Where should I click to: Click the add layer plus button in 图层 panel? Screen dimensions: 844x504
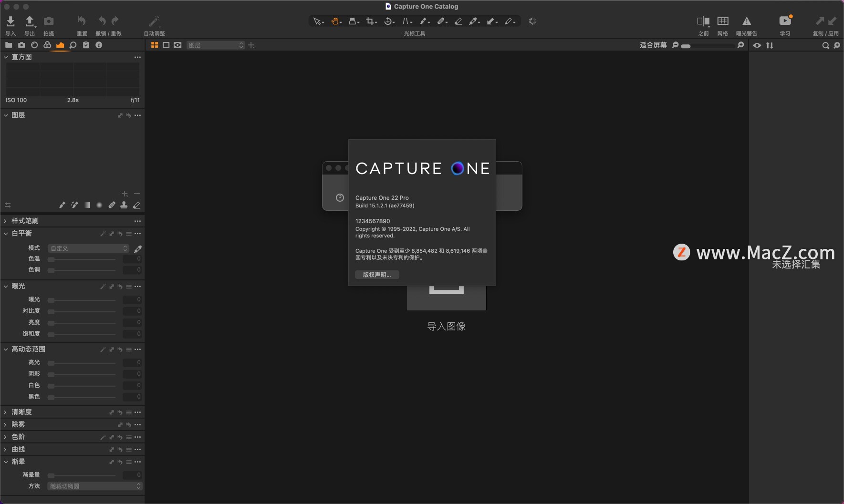click(125, 194)
